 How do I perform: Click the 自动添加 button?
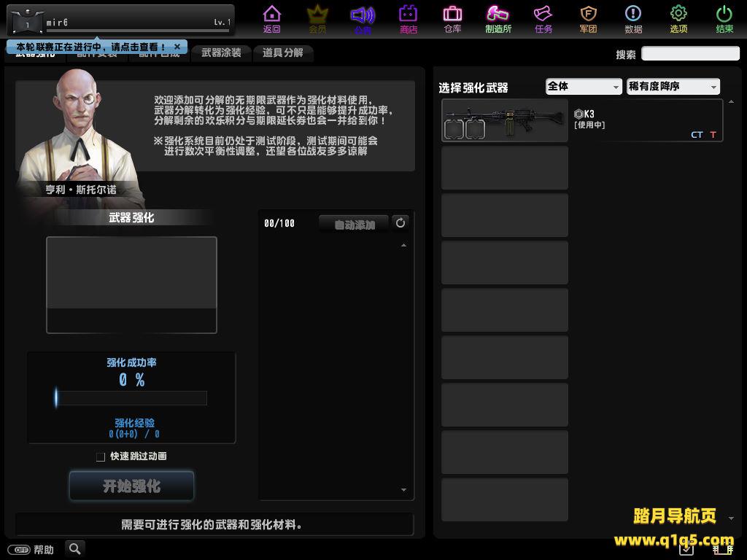coord(354,225)
